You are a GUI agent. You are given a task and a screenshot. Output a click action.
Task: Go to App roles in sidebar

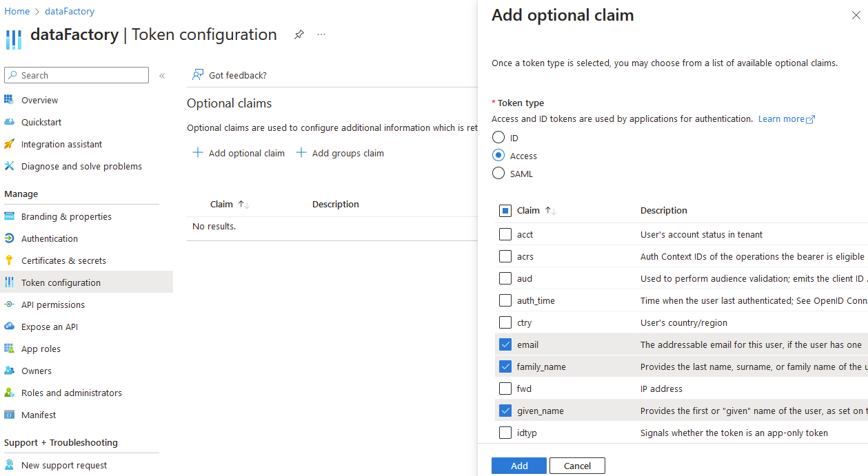[41, 349]
